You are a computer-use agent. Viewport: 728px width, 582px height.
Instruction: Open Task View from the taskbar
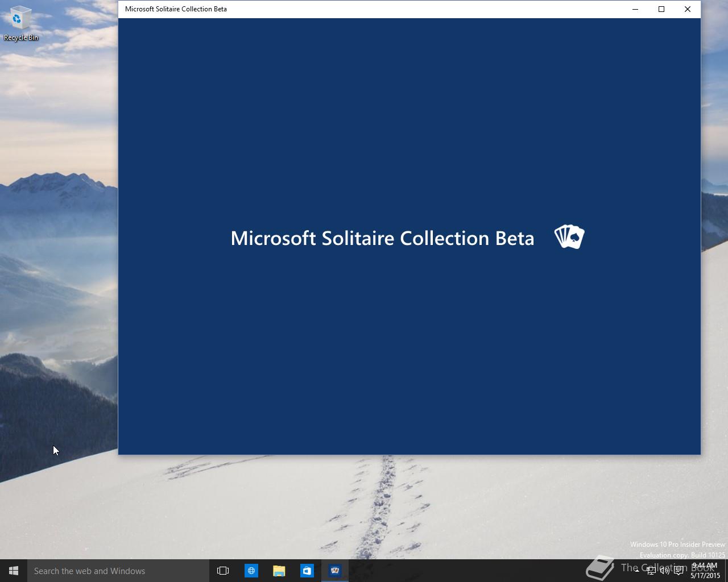click(x=223, y=571)
